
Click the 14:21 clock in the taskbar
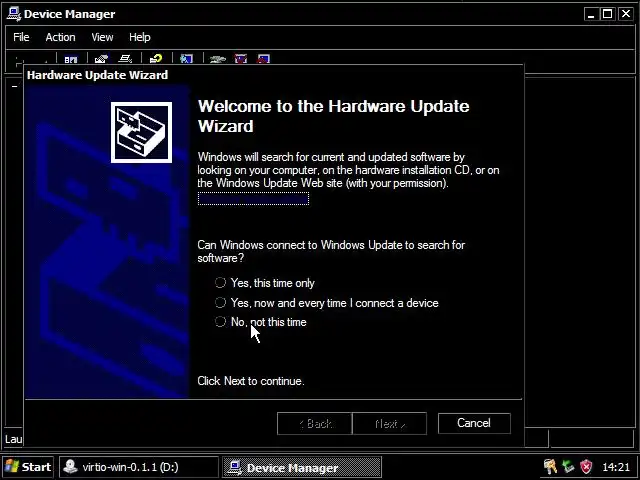click(616, 467)
